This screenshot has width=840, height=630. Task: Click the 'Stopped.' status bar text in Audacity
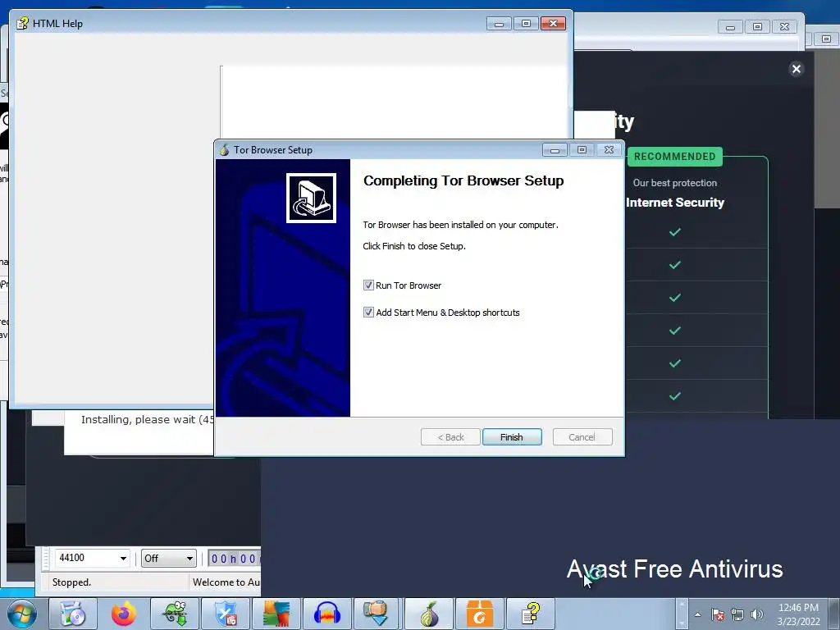coord(72,582)
